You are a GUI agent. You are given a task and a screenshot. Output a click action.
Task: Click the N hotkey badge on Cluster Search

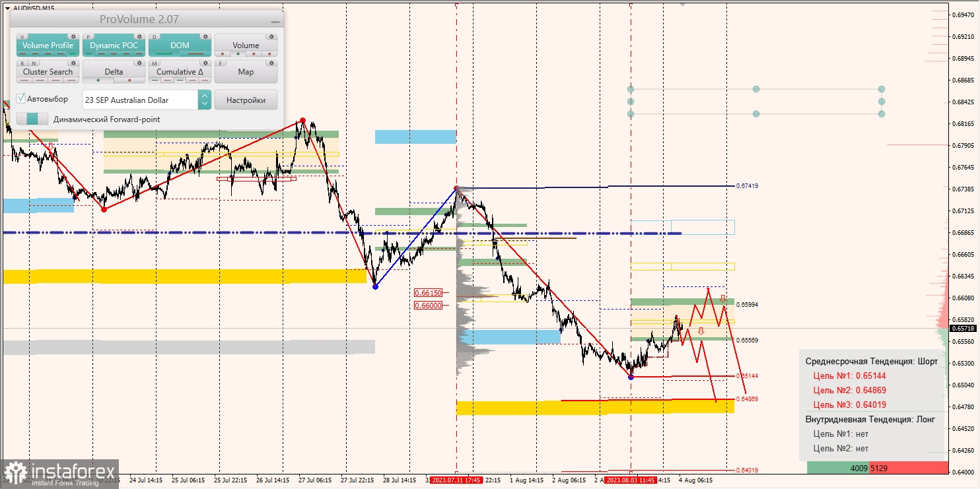coord(33,63)
